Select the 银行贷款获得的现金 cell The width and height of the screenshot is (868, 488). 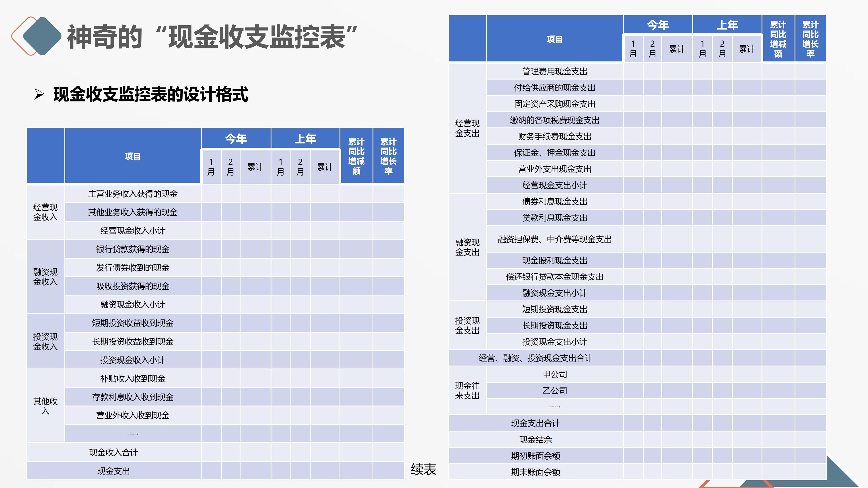[x=132, y=249]
